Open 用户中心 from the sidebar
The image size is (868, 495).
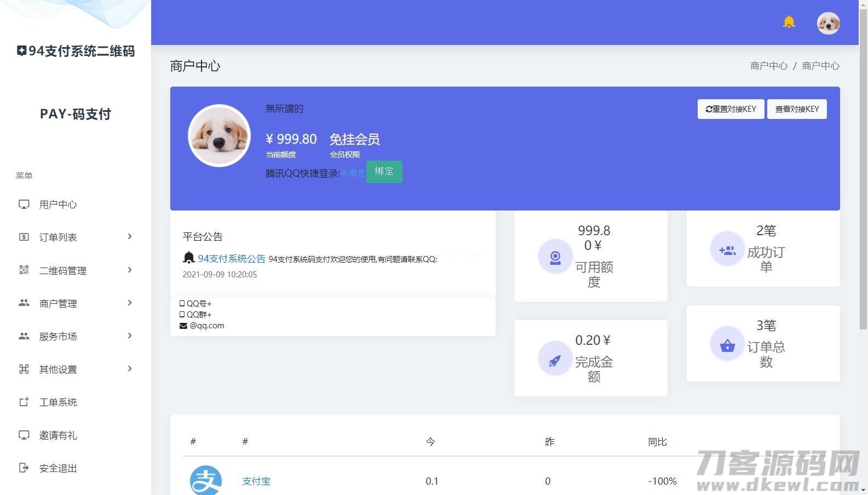(x=58, y=204)
